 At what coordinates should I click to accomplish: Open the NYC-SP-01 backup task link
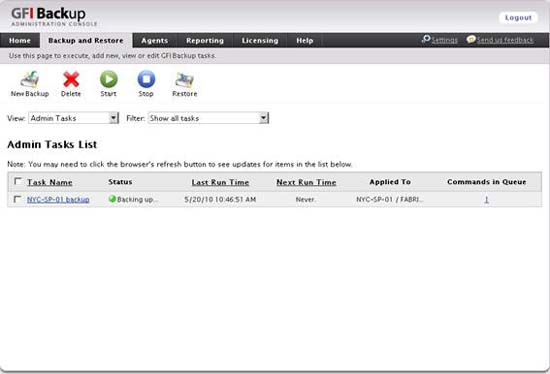[x=58, y=199]
